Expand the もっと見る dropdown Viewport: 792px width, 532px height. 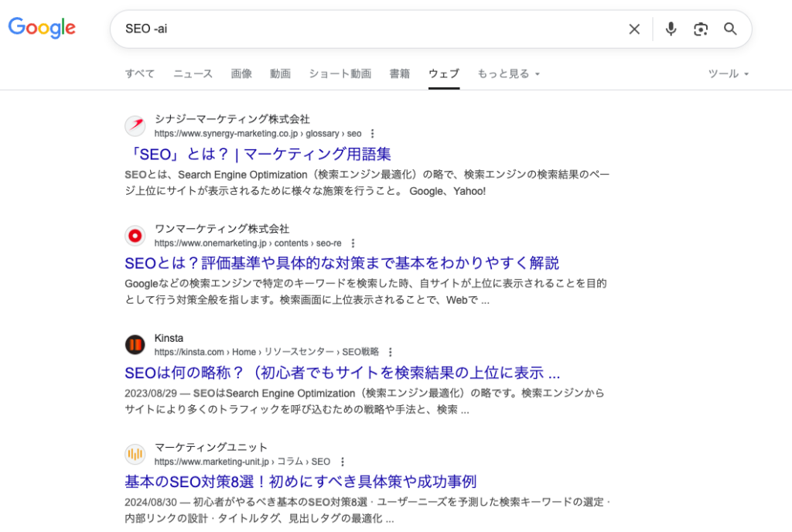coord(509,73)
